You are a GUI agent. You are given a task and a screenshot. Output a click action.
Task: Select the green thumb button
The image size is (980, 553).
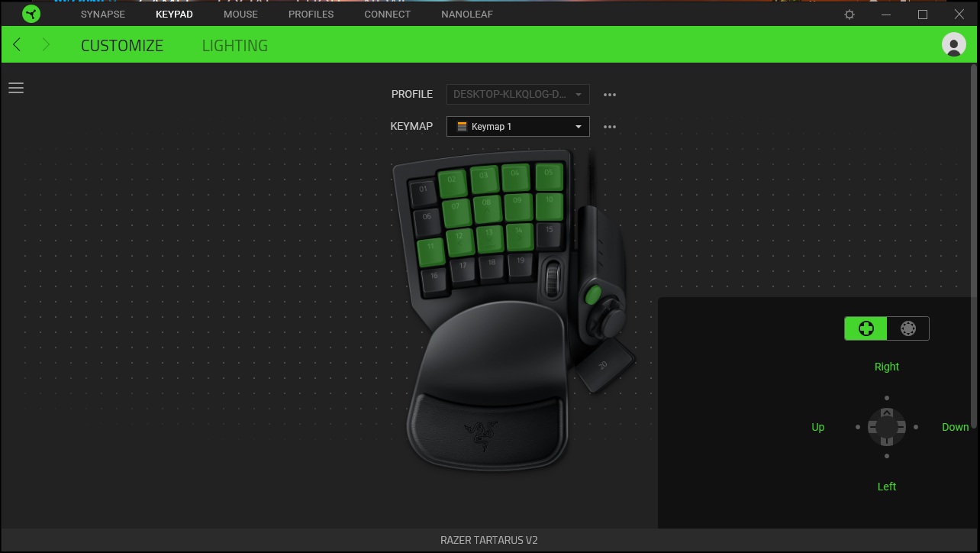pyautogui.click(x=593, y=295)
